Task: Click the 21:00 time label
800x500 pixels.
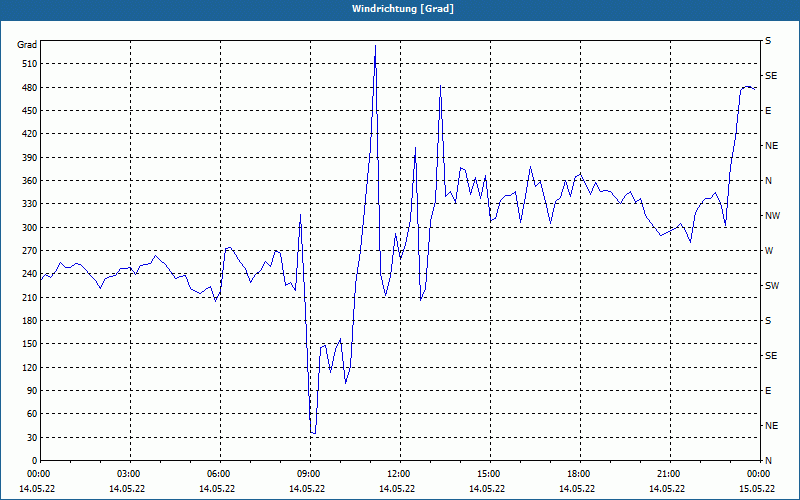Action: [x=670, y=473]
